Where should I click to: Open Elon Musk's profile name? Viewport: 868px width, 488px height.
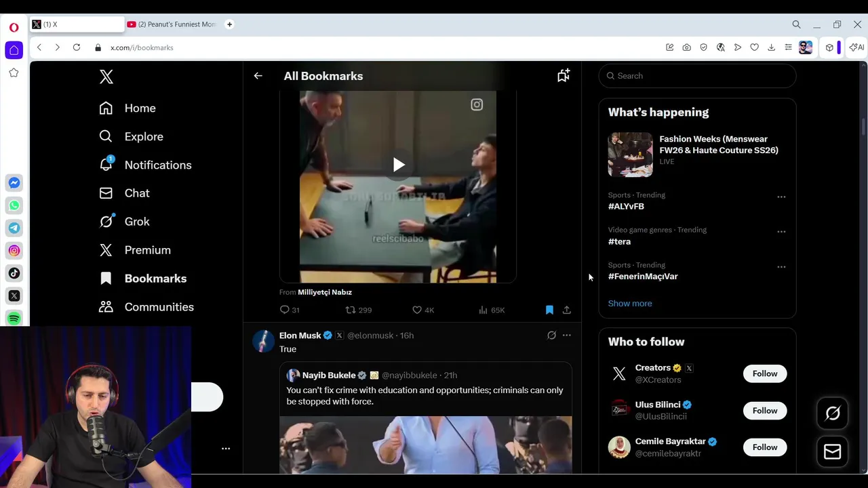click(x=300, y=335)
